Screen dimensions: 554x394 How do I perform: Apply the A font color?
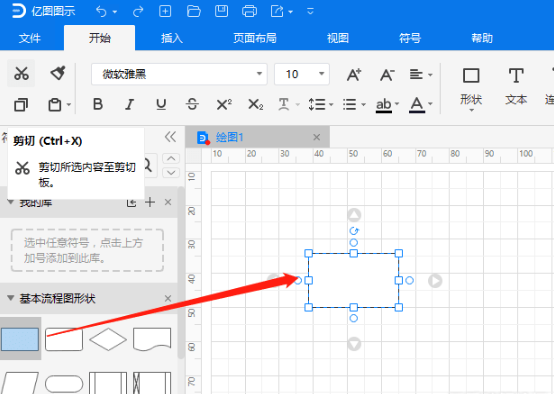(417, 105)
